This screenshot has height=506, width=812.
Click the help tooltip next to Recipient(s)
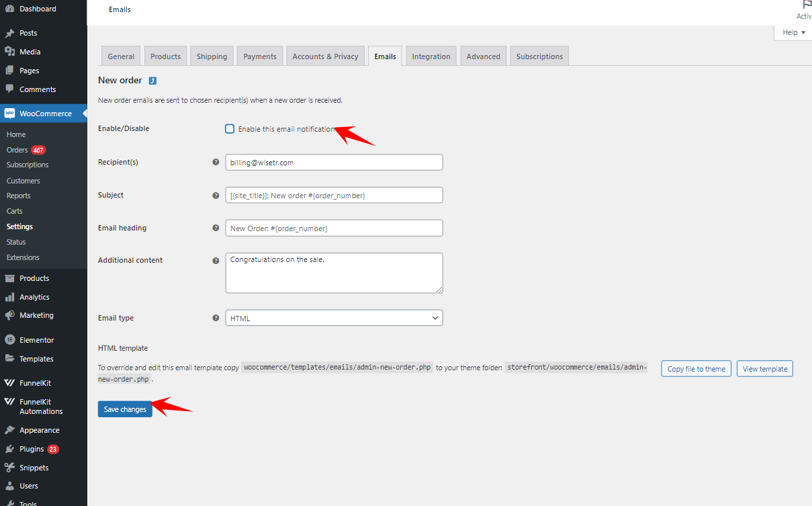tap(215, 162)
